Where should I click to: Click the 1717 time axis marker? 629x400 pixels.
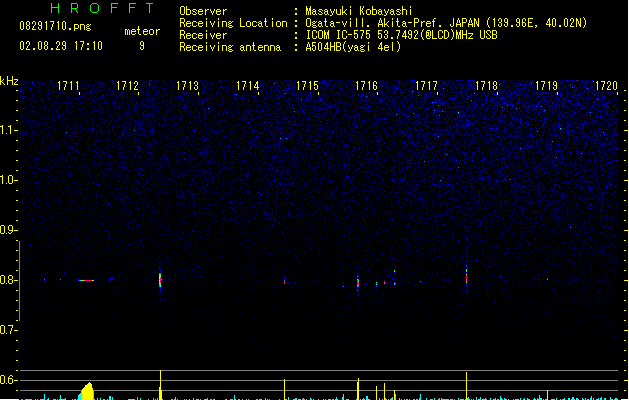tap(426, 86)
